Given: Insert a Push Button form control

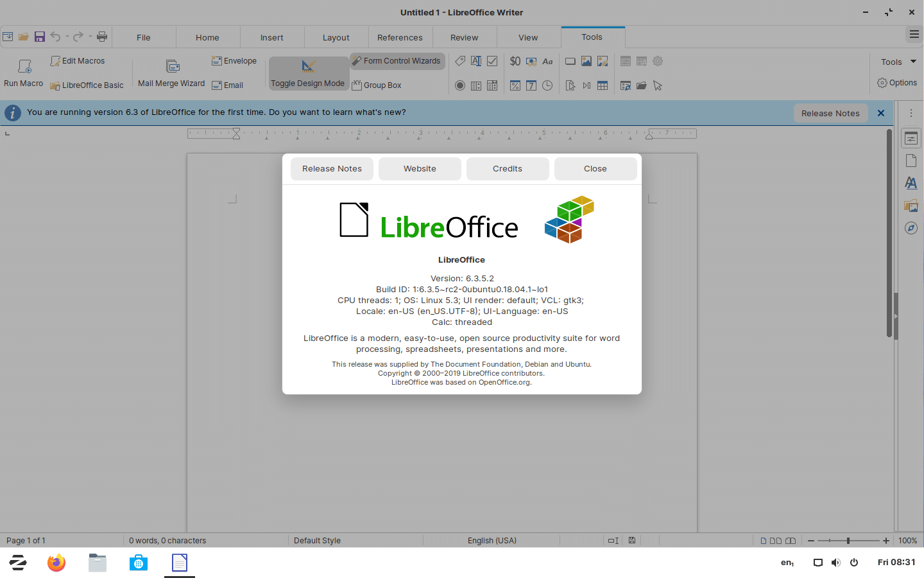Looking at the screenshot, I should tap(570, 61).
